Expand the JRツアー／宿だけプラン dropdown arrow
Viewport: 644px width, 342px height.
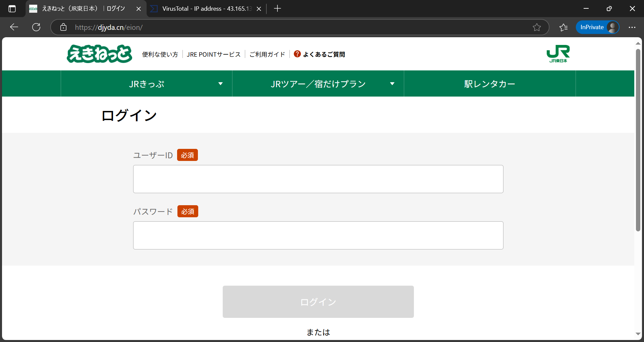pyautogui.click(x=392, y=84)
